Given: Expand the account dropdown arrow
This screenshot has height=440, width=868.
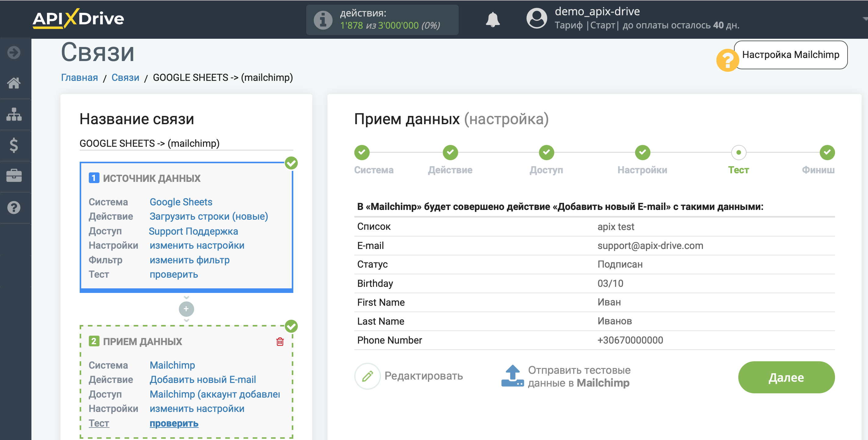Looking at the screenshot, I should pos(865,19).
